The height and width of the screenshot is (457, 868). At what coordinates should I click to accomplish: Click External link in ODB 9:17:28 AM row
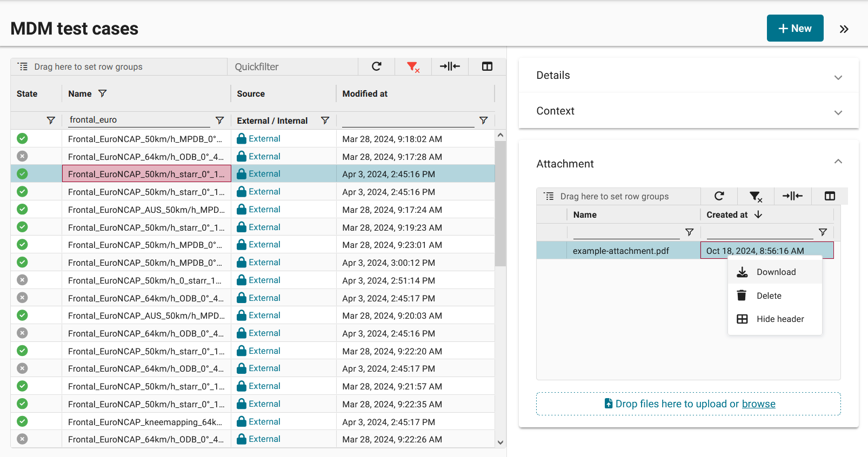(264, 157)
